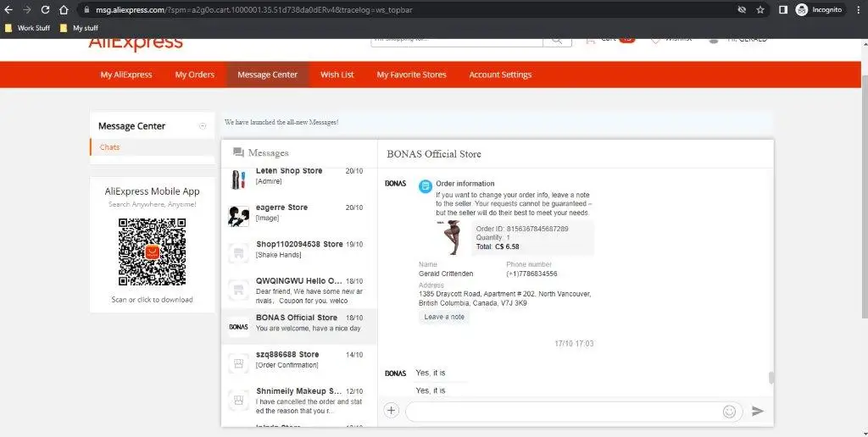Open My Favorite Stores tab
Viewport: 868px width, 437px height.
(411, 75)
